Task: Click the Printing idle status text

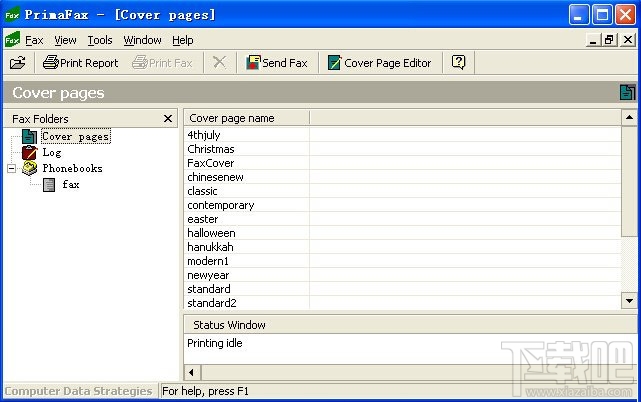Action: point(215,343)
